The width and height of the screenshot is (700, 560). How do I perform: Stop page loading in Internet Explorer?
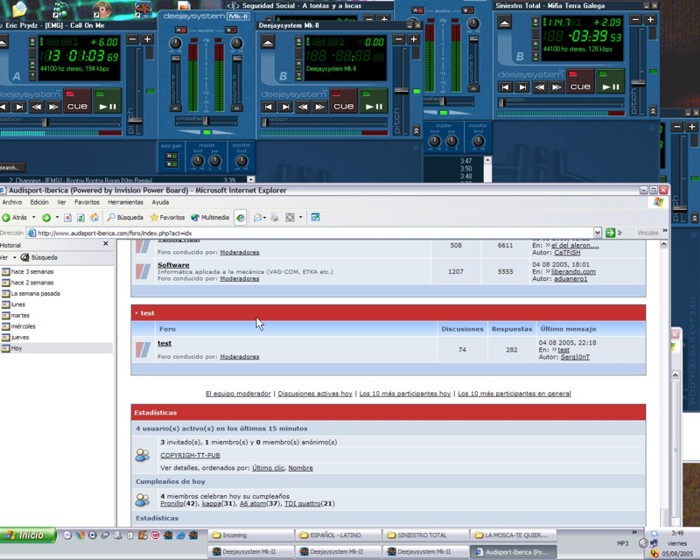(68, 217)
